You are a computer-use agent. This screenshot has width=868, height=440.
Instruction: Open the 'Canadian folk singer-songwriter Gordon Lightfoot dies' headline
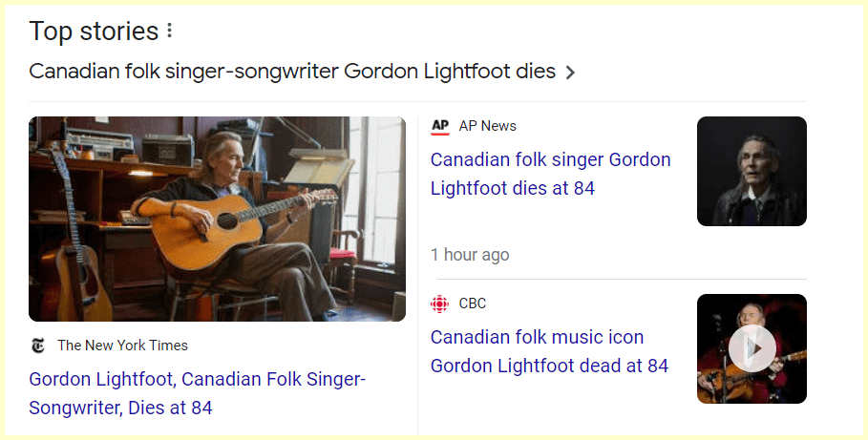coord(292,72)
